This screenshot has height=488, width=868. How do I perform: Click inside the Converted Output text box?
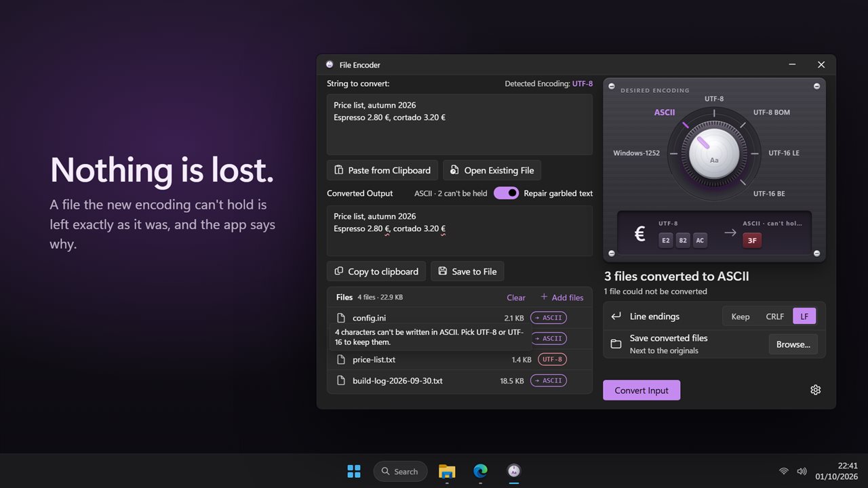coord(460,231)
